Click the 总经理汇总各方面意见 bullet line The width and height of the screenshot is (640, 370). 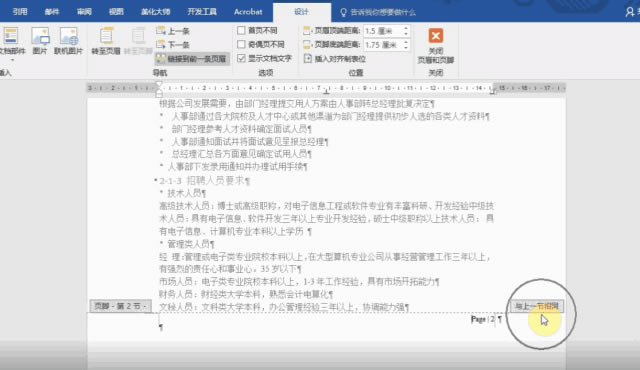click(241, 154)
